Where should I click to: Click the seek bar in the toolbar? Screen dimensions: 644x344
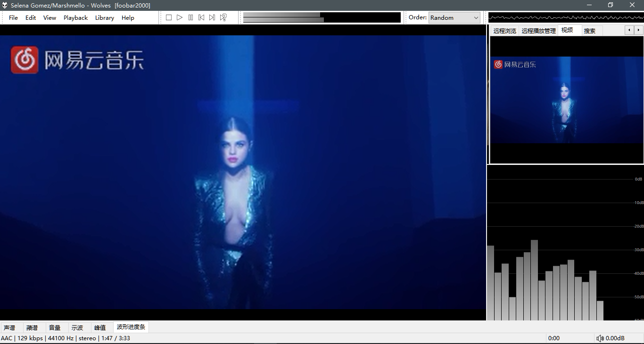click(x=322, y=17)
